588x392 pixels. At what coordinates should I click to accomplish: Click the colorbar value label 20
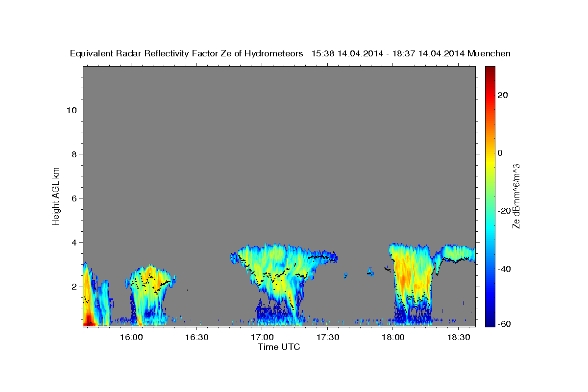click(x=503, y=95)
